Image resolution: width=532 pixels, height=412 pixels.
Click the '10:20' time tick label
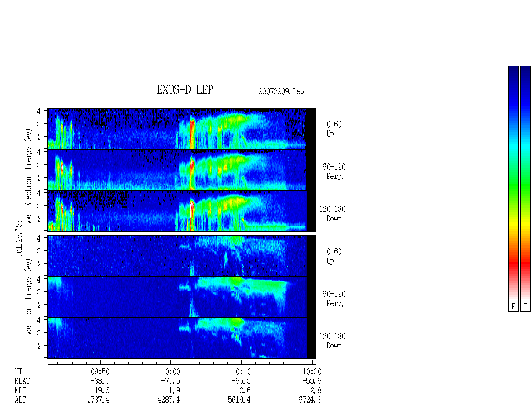pos(312,372)
